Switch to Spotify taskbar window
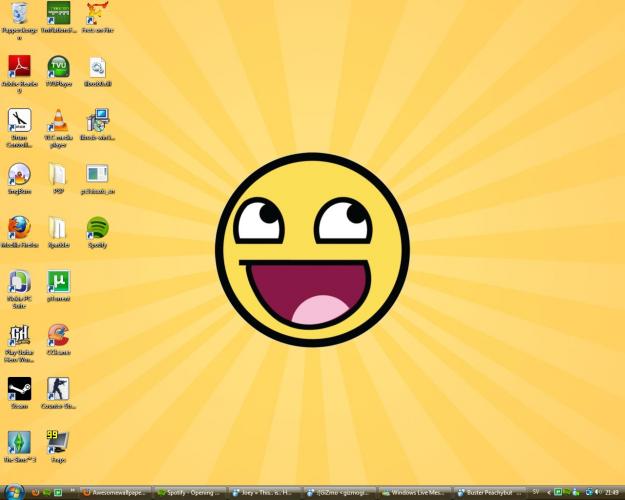Screen dimensions: 625x500 coord(192,492)
